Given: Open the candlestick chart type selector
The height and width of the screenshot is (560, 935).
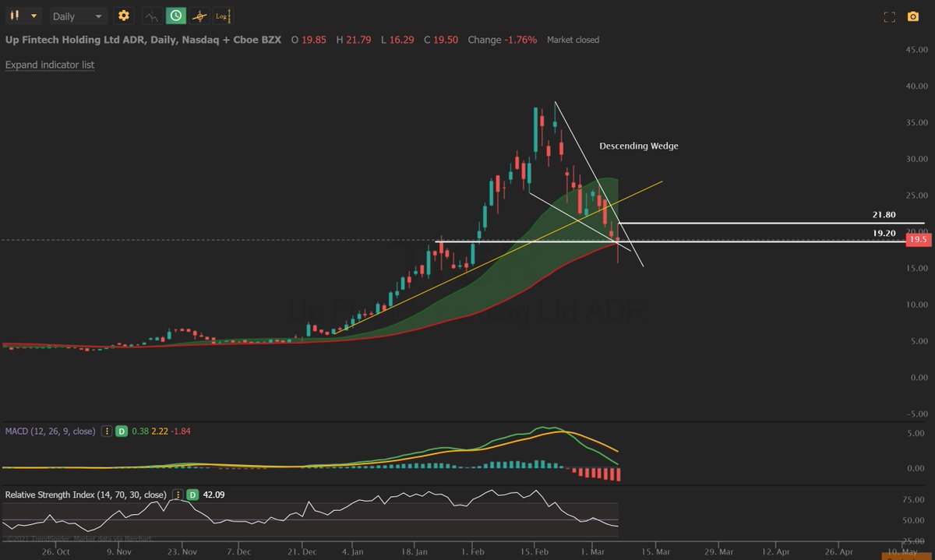Looking at the screenshot, I should click(x=23, y=16).
